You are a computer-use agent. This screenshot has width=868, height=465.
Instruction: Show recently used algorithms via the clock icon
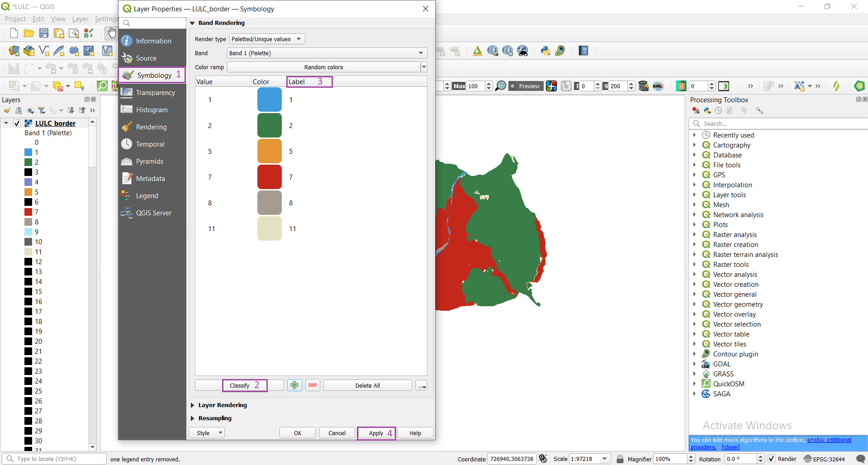point(718,110)
